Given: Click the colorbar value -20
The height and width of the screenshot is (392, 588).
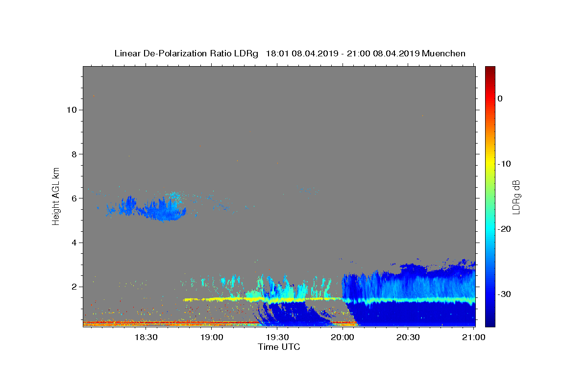Looking at the screenshot, I should click(505, 229).
